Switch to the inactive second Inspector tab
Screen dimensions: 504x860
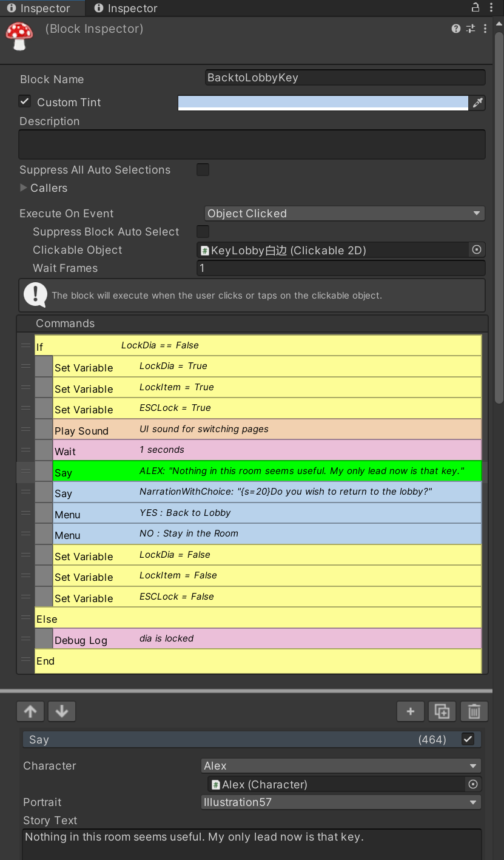[x=125, y=8]
